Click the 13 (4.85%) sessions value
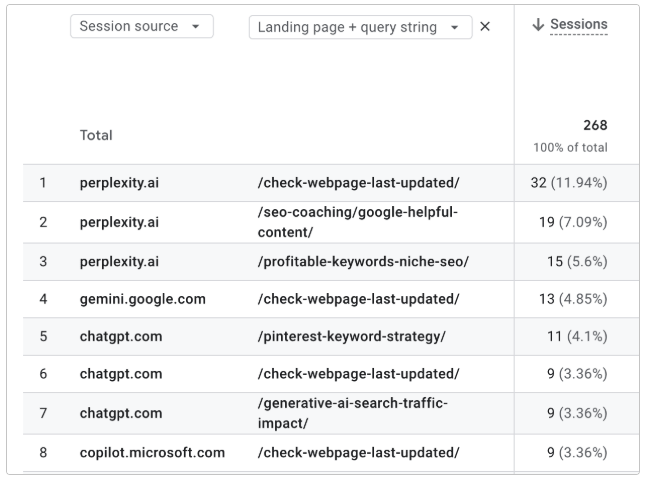The height and width of the screenshot is (478, 645). (x=573, y=299)
